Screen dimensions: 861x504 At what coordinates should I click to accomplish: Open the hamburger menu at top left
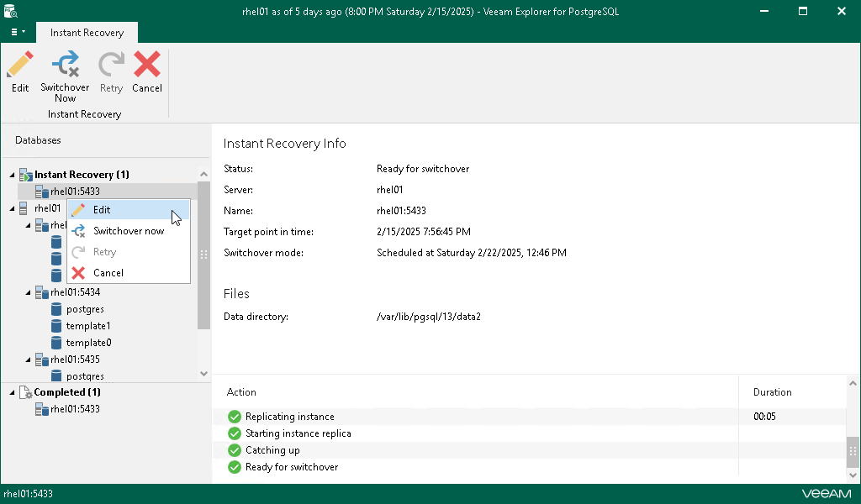14,32
